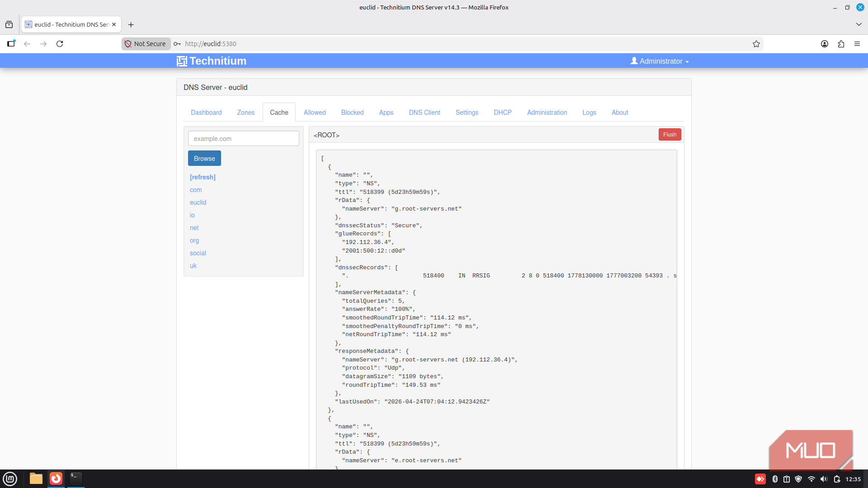Click the Flush cache button
The image size is (868, 488).
(x=670, y=135)
